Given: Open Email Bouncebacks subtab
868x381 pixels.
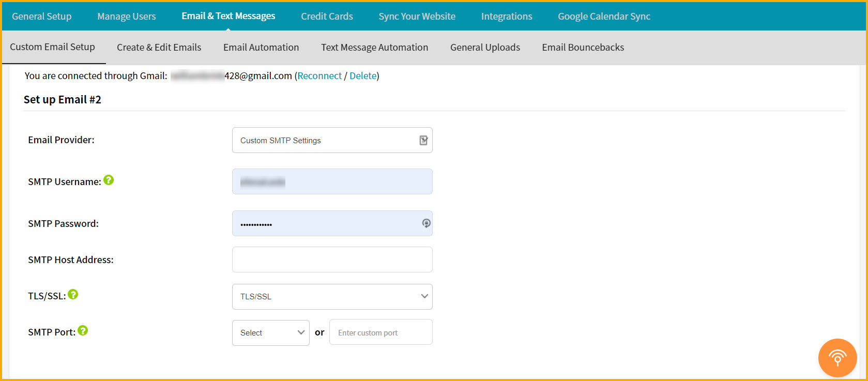Looking at the screenshot, I should (583, 48).
